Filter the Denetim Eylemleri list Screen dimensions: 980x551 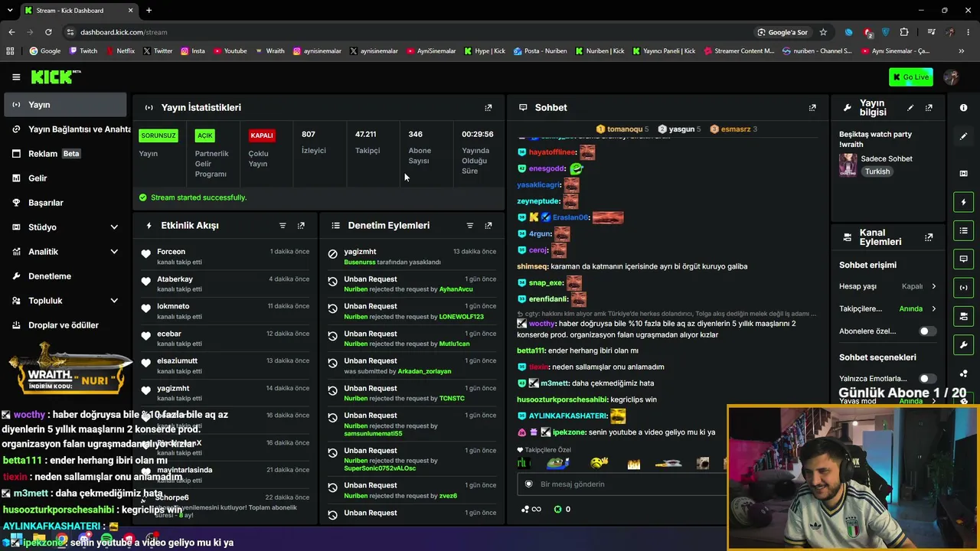point(470,226)
